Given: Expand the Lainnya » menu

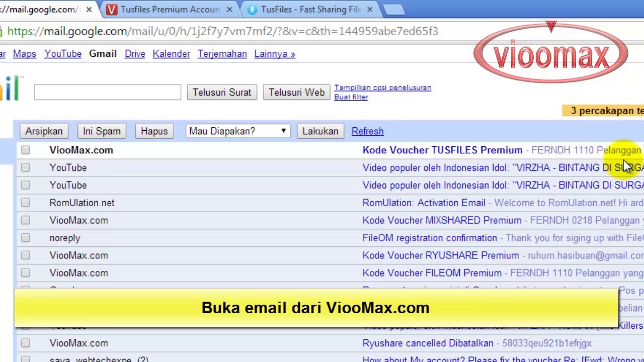Looking at the screenshot, I should click(x=275, y=54).
